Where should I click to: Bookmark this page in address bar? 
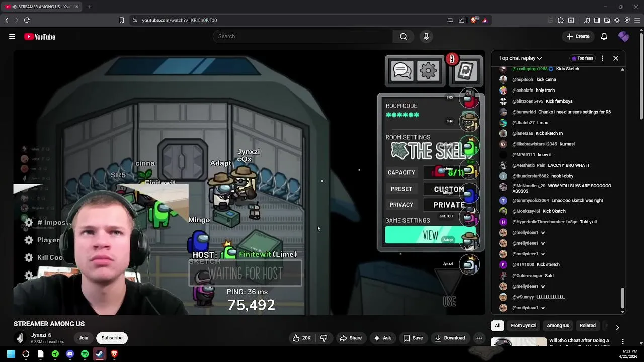[121, 20]
